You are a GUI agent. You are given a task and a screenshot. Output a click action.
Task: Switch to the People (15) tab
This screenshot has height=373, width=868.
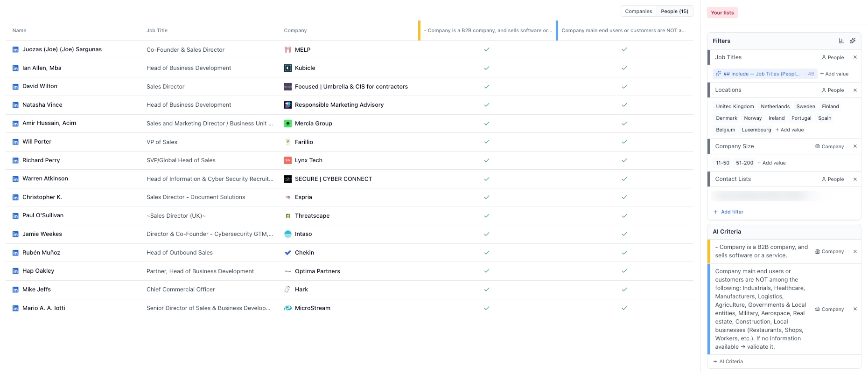click(x=674, y=11)
